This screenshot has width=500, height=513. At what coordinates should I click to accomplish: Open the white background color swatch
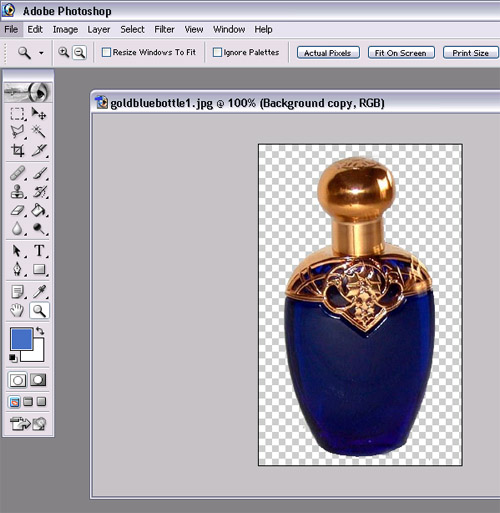coord(37,355)
